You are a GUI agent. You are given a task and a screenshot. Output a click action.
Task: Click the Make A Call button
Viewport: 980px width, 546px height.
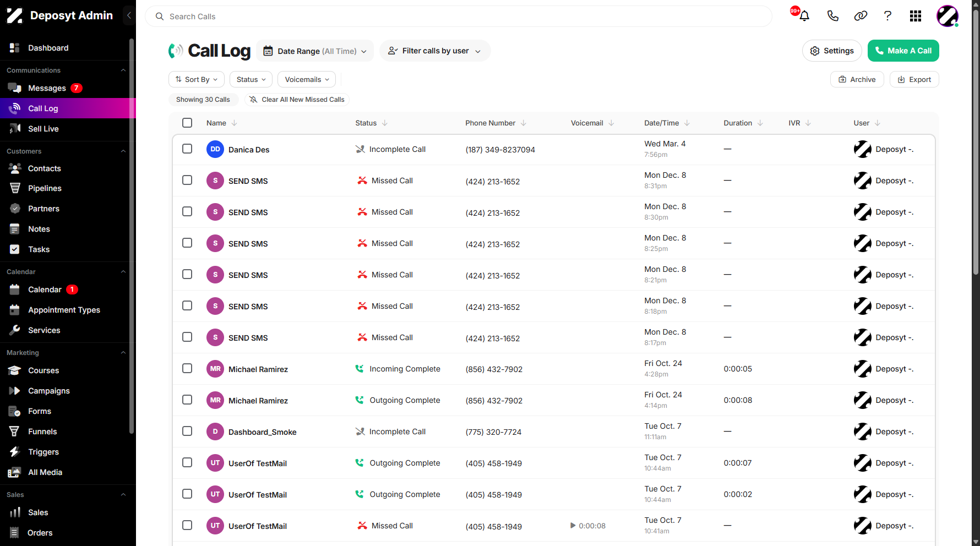pyautogui.click(x=903, y=51)
